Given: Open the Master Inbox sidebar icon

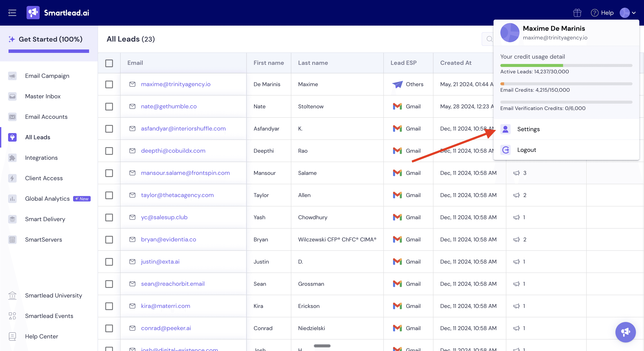Looking at the screenshot, I should tap(12, 96).
